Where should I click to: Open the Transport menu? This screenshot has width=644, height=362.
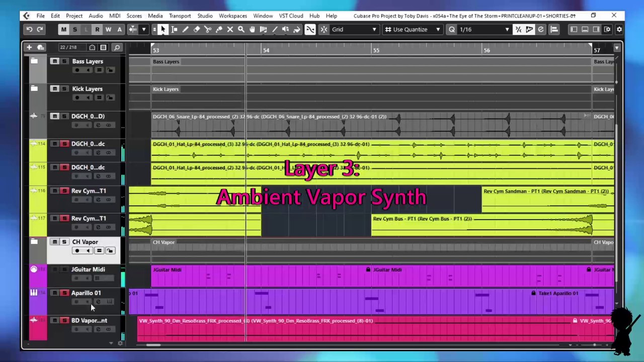click(x=180, y=16)
